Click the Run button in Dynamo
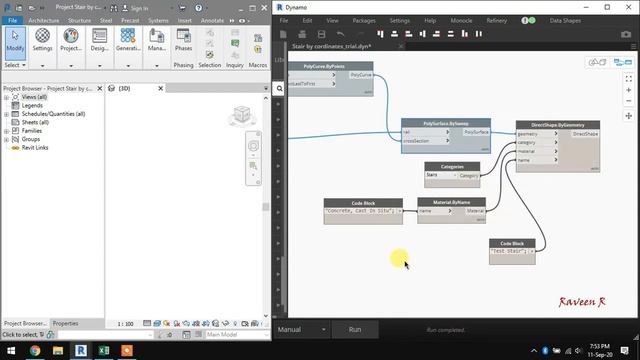The height and width of the screenshot is (360, 640). click(355, 329)
